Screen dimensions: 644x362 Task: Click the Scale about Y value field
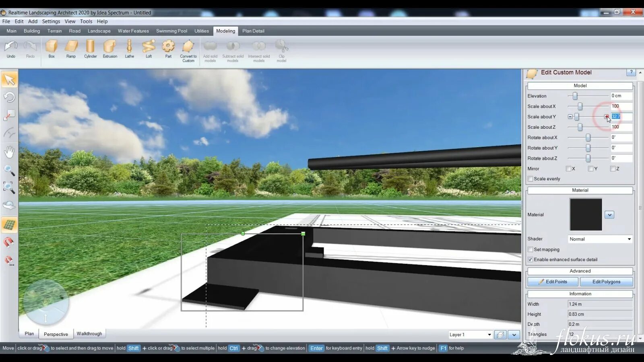(621, 117)
